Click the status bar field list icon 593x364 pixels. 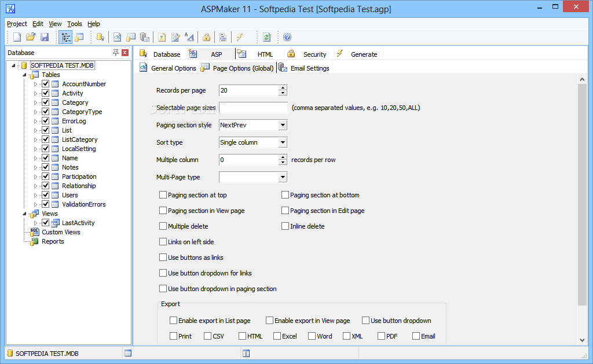[x=246, y=354]
